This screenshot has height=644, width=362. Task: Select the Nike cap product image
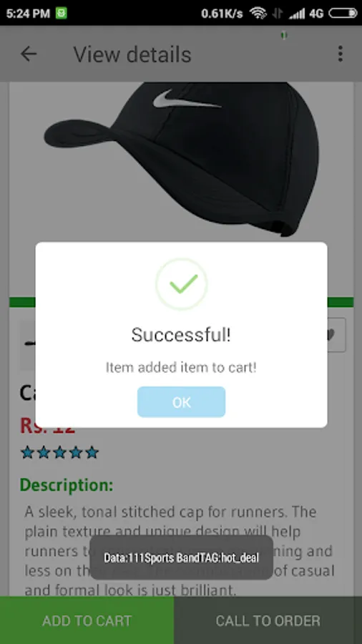coord(182,160)
